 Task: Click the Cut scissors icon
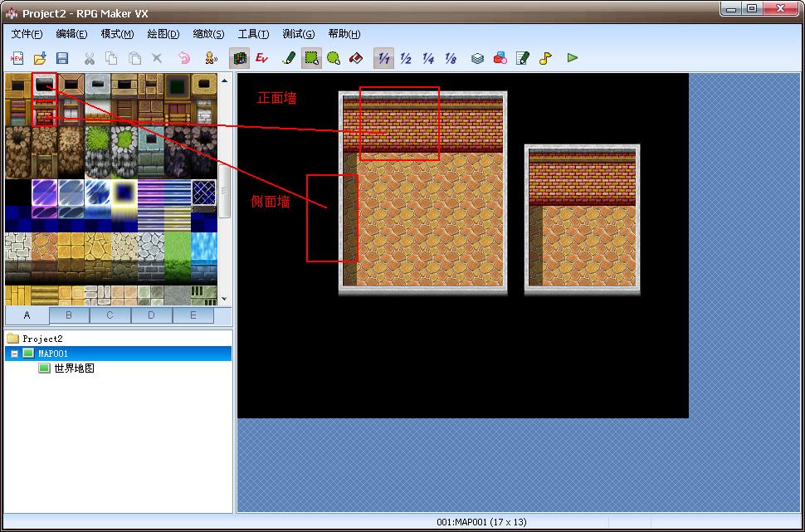pos(90,58)
